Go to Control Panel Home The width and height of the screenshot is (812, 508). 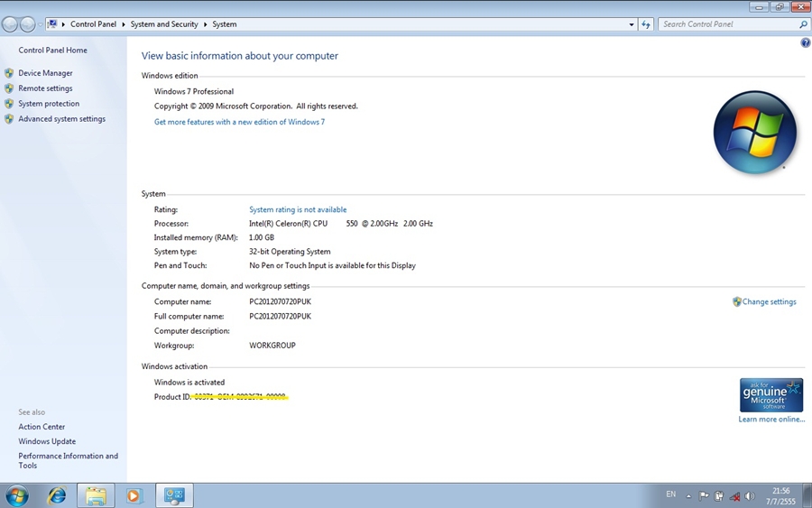52,51
